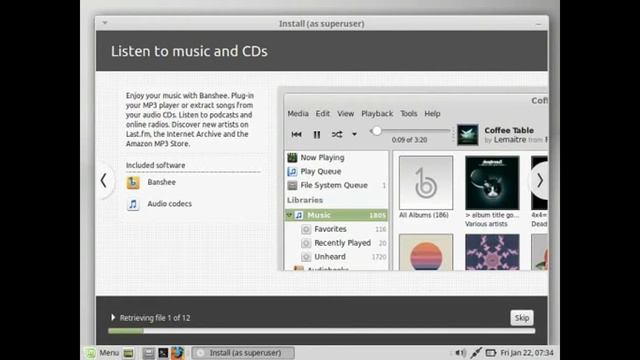Viewport: 640px width, 360px height.
Task: Open the shuffle mode dropdown arrow
Action: tap(354, 134)
